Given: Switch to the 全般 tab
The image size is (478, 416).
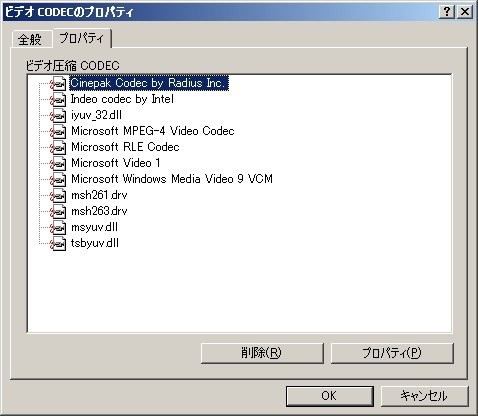Looking at the screenshot, I should [x=30, y=39].
